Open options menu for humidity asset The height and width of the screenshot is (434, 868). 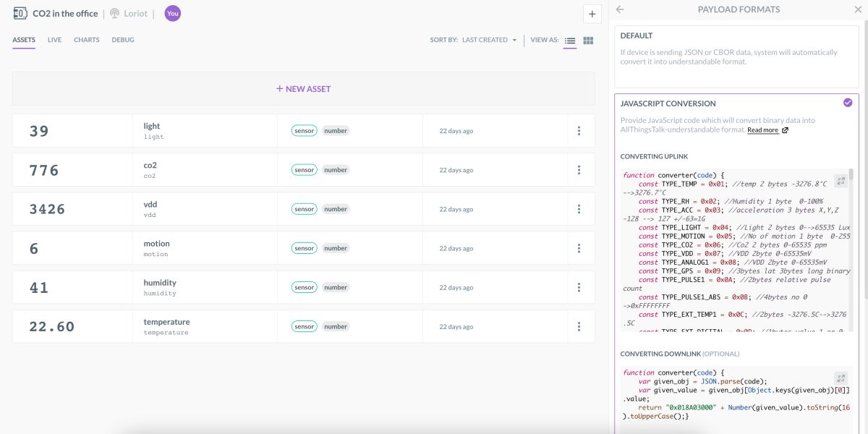click(x=579, y=287)
